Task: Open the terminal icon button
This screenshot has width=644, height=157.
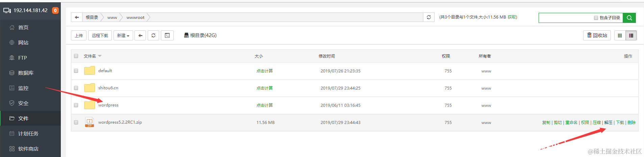Action: point(167,35)
